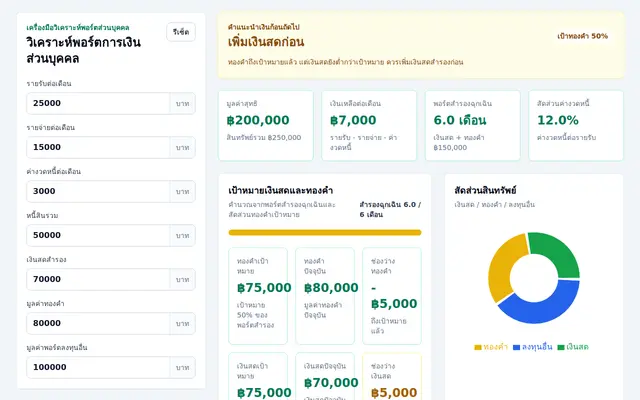Click the สัดส่วนค่างวดหนี้ 12.0% card

point(576,126)
